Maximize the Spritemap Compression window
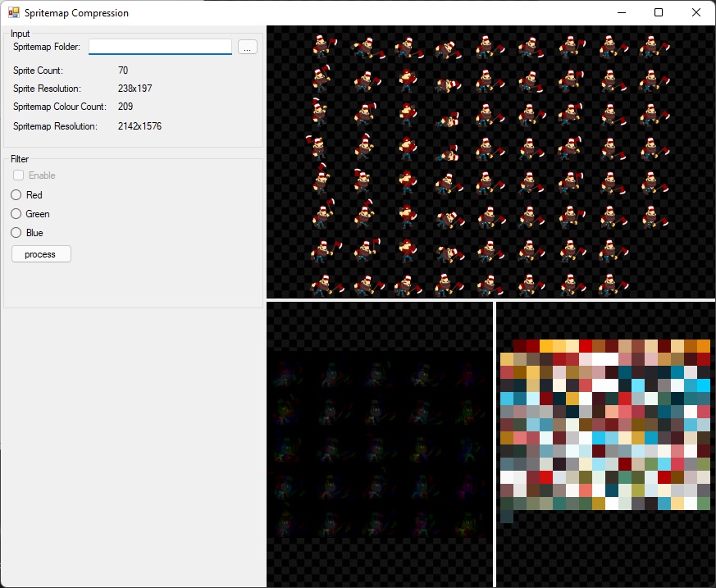716x588 pixels. pos(659,12)
